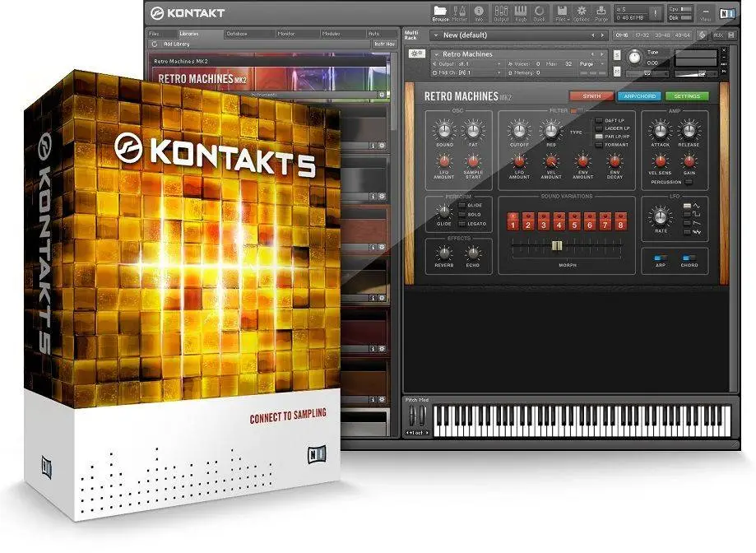The height and width of the screenshot is (553, 756).
Task: Load previous Retro Machines preset arrow
Action: pyautogui.click(x=593, y=54)
